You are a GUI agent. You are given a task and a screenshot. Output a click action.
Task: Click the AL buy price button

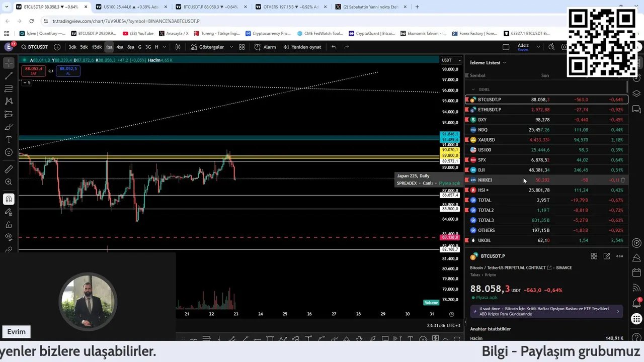point(68,71)
